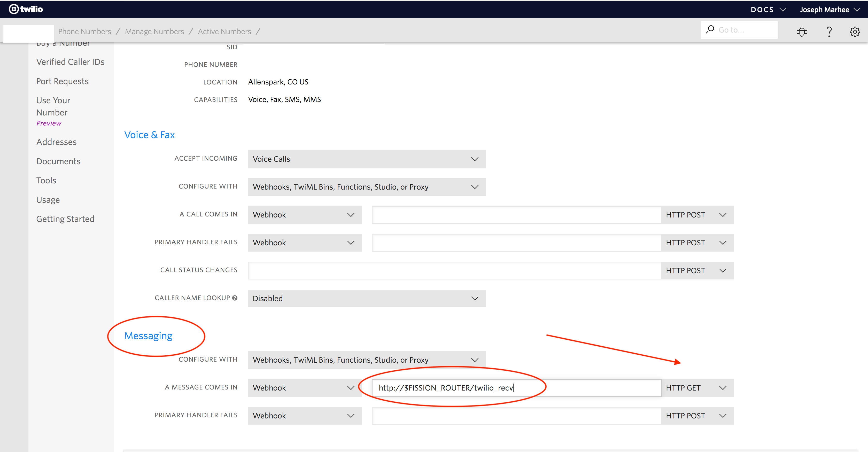Screen dimensions: 868x452
Task: Click the Twilio logo
Action: [26, 9]
